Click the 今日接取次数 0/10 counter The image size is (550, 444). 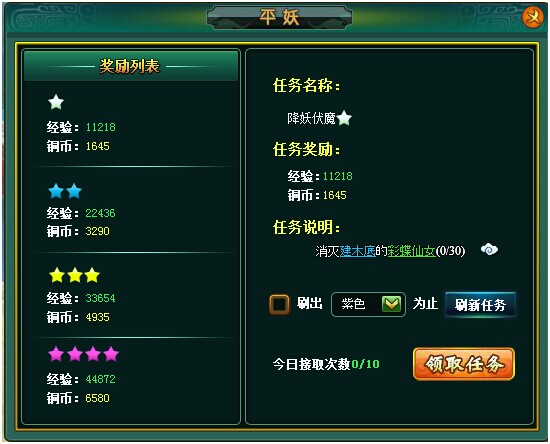coord(326,364)
